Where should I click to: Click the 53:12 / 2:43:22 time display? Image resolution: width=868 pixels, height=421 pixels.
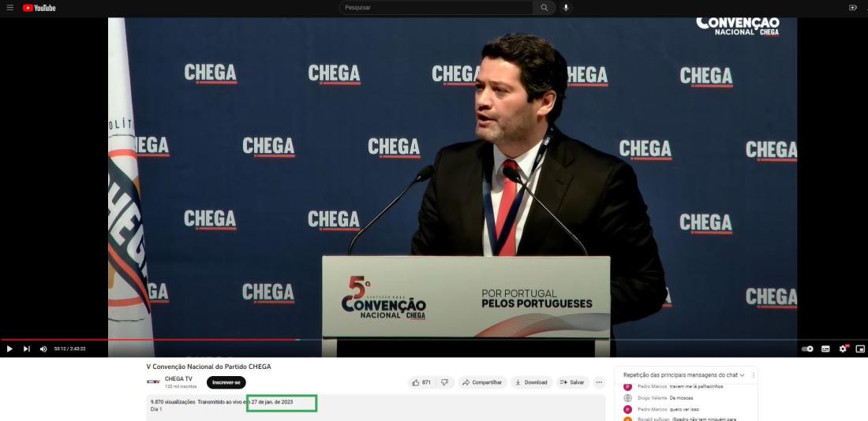69,349
